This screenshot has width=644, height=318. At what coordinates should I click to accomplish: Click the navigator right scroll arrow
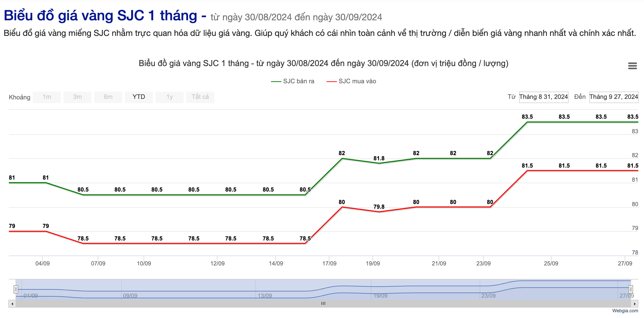(635, 304)
